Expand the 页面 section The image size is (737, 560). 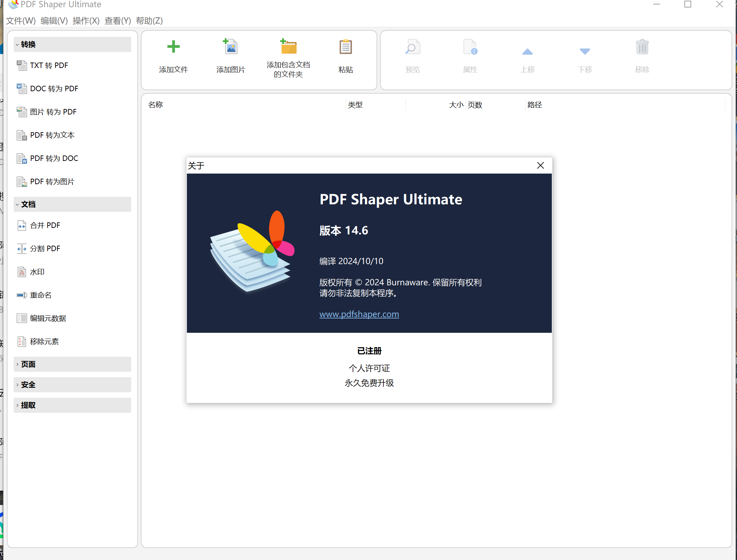pos(72,364)
